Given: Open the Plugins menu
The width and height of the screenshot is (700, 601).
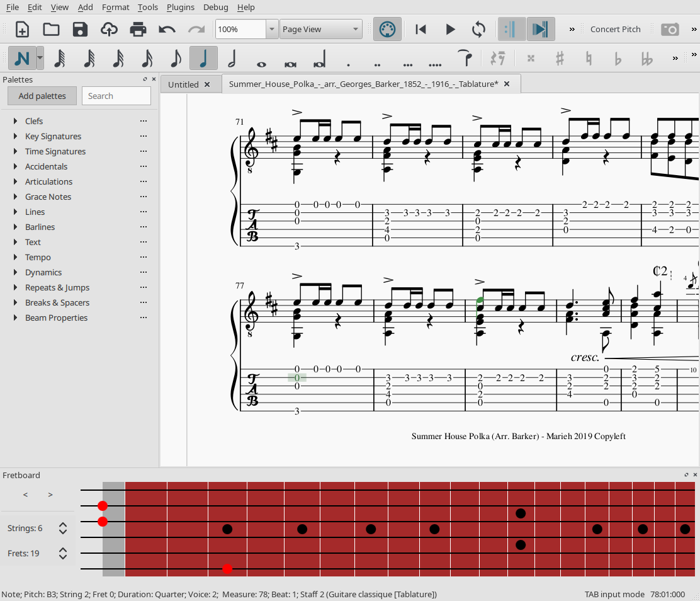Looking at the screenshot, I should pos(181,7).
